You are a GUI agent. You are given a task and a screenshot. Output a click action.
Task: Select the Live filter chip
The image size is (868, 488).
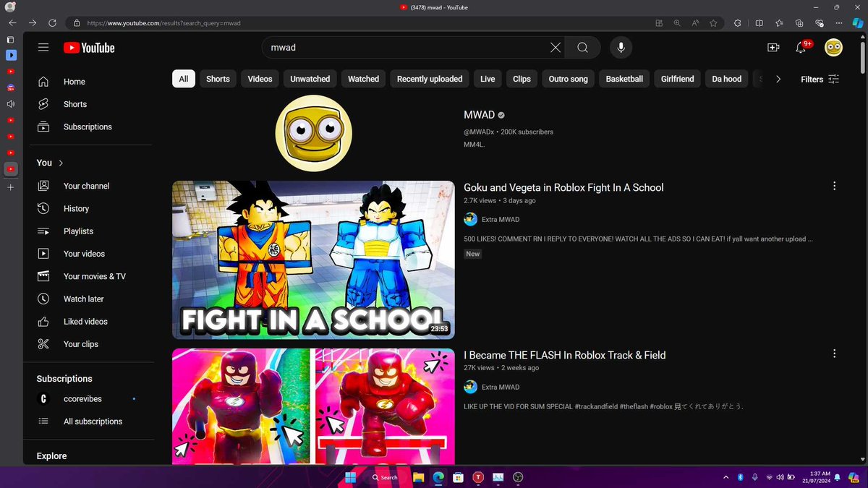[488, 79]
